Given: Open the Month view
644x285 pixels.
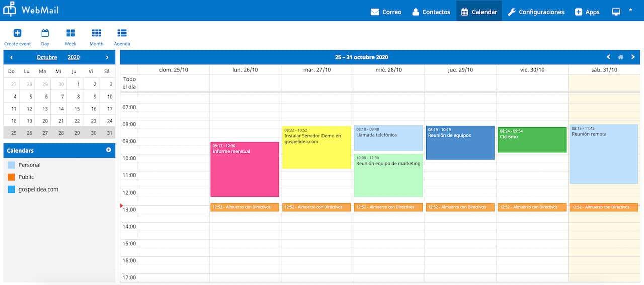Looking at the screenshot, I should [96, 33].
